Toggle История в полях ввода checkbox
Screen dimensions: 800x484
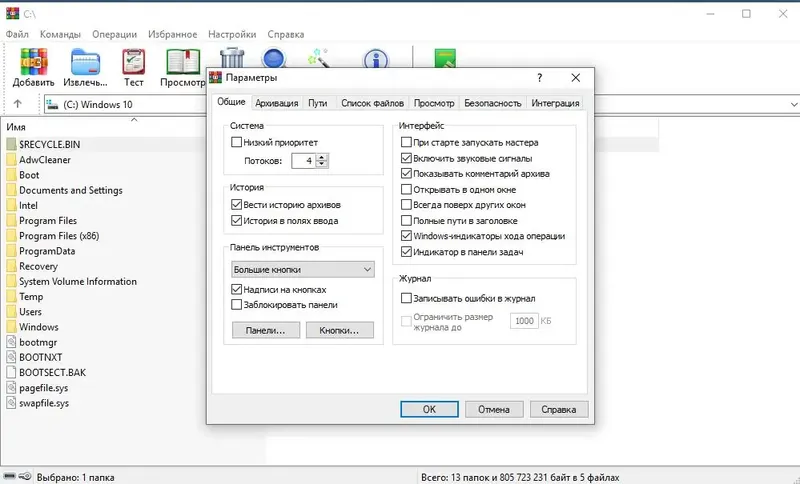[x=236, y=221]
